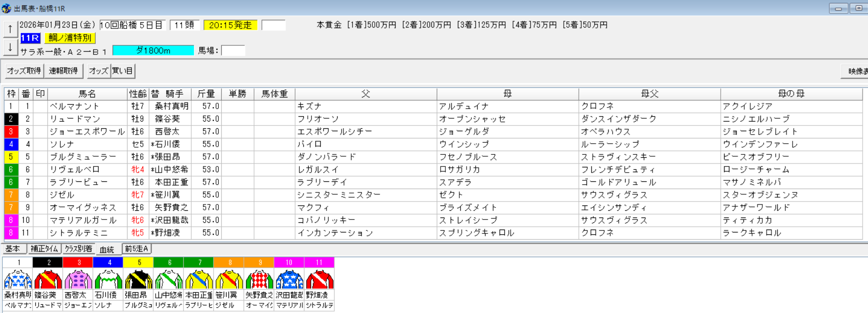Click sire name キズナ
The height and width of the screenshot is (313, 868).
(x=310, y=106)
